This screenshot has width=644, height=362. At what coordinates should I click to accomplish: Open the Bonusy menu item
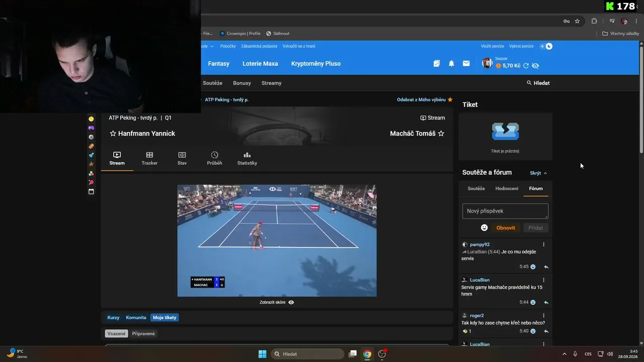tap(242, 83)
